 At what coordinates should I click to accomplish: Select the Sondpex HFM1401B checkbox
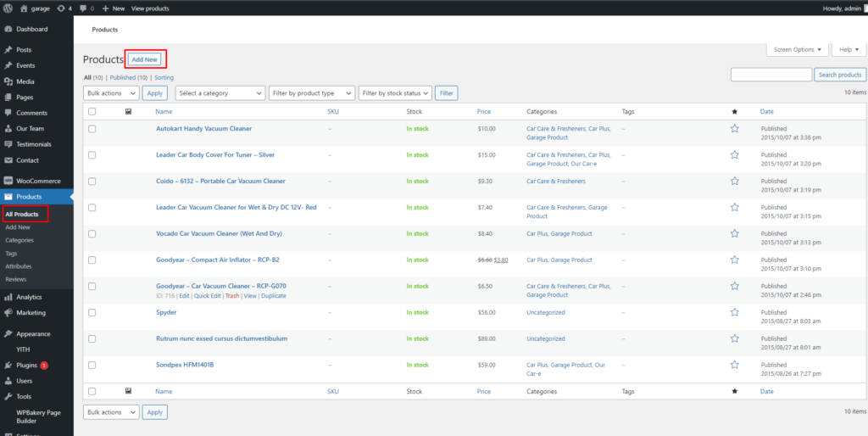tap(92, 365)
